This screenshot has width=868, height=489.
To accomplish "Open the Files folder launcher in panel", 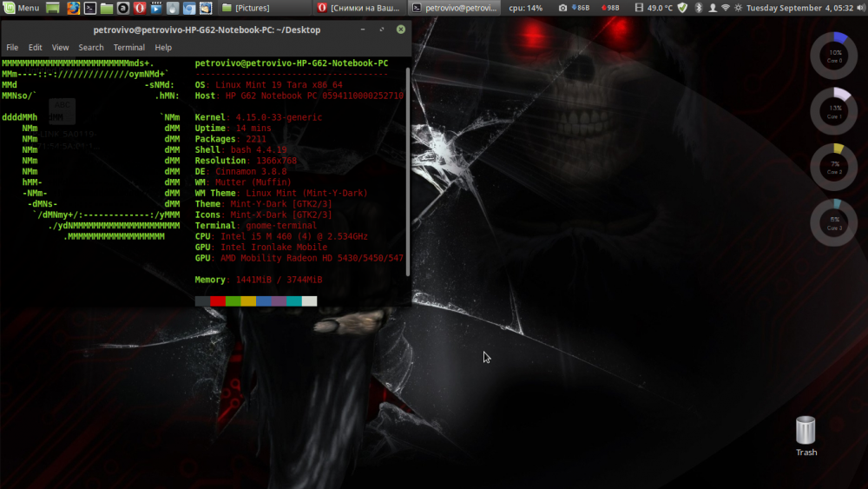I will click(x=106, y=8).
